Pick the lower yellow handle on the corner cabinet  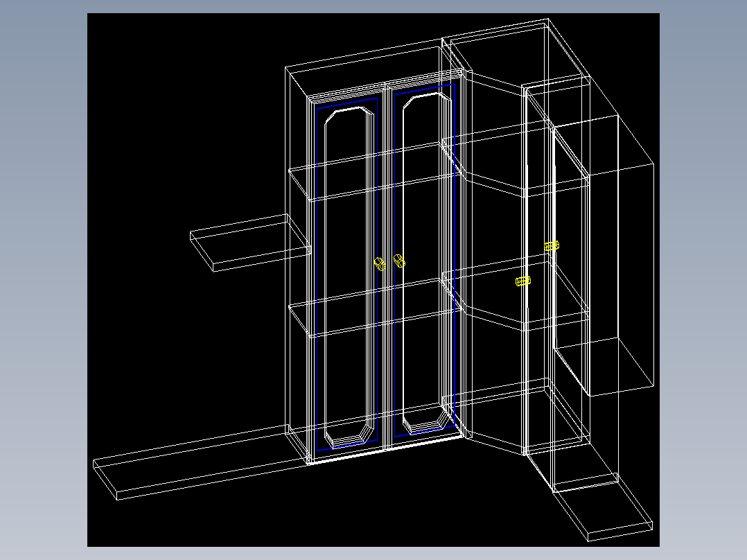tap(523, 281)
